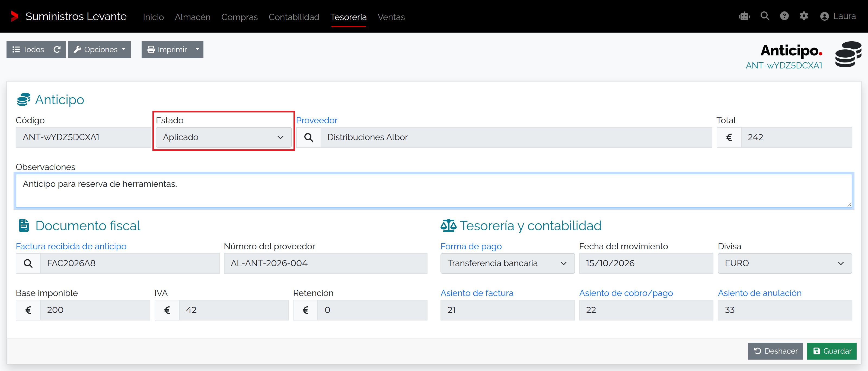This screenshot has width=868, height=371.
Task: Click the IVA amount field 42
Action: 234,310
